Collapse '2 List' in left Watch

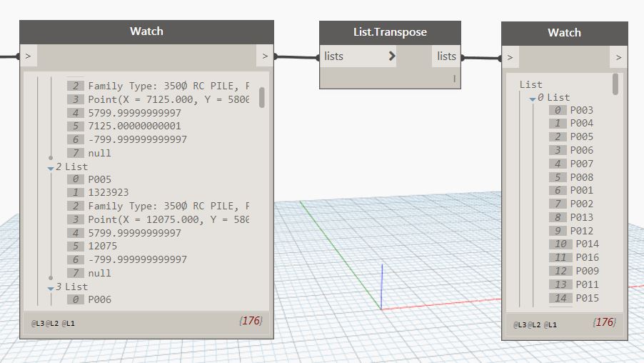[x=51, y=168]
